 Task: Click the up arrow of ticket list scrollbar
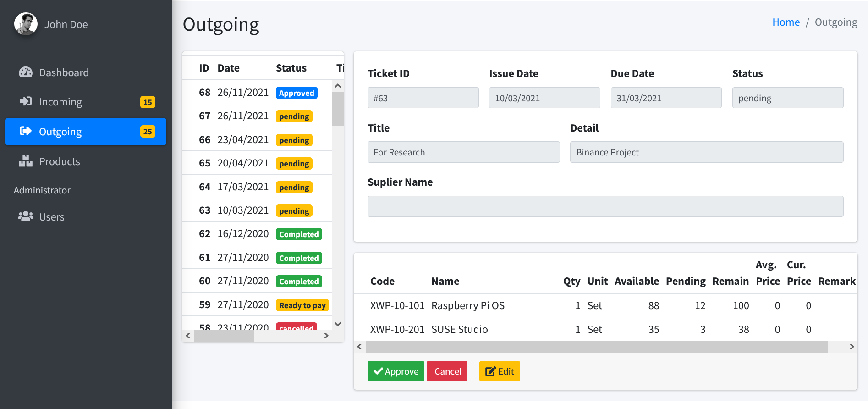pyautogui.click(x=338, y=86)
